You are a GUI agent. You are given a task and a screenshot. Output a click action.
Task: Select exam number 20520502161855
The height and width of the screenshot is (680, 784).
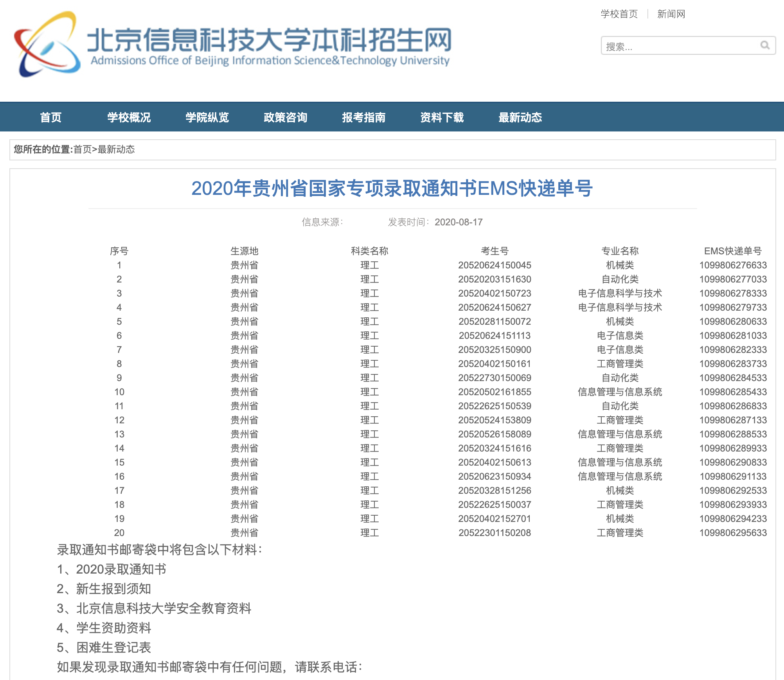495,392
